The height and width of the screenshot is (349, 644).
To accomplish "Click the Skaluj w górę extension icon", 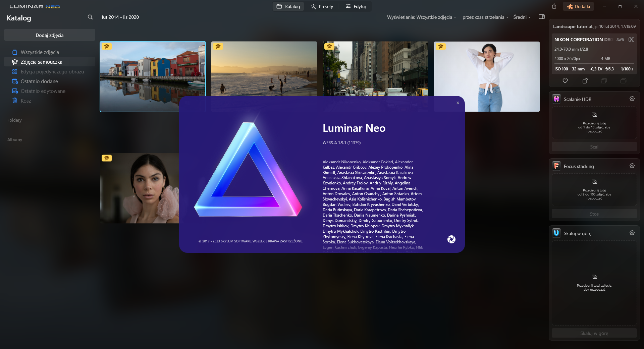I will tap(556, 233).
